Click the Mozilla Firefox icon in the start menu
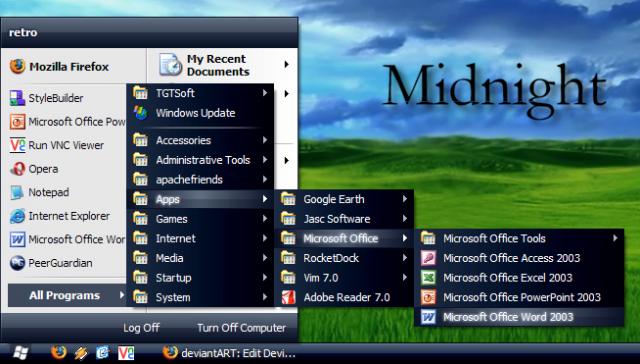 18,67
